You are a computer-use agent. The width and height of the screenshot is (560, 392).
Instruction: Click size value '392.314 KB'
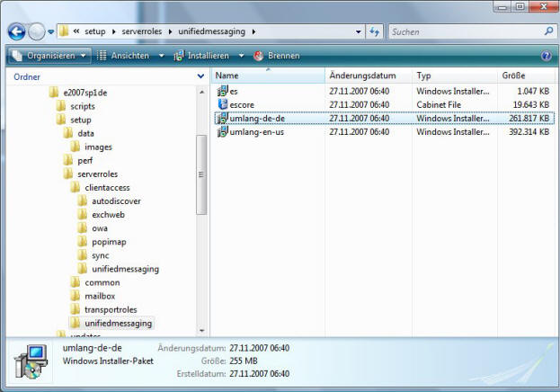click(529, 132)
